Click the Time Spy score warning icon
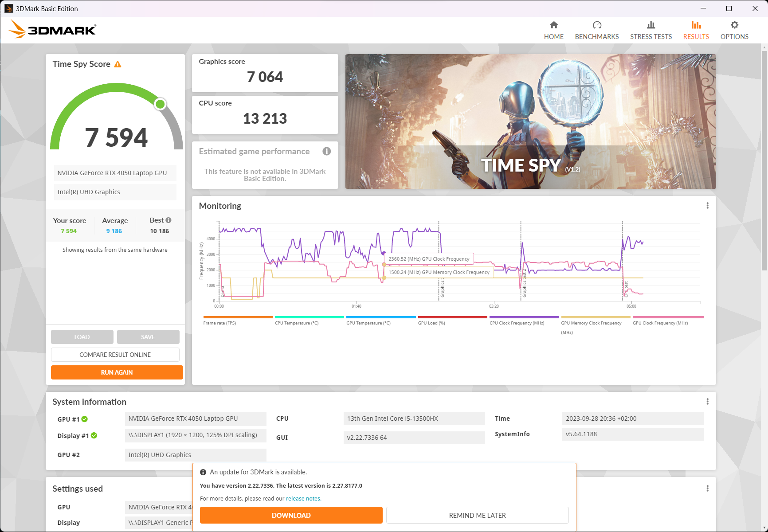The height and width of the screenshot is (532, 768). click(x=118, y=64)
